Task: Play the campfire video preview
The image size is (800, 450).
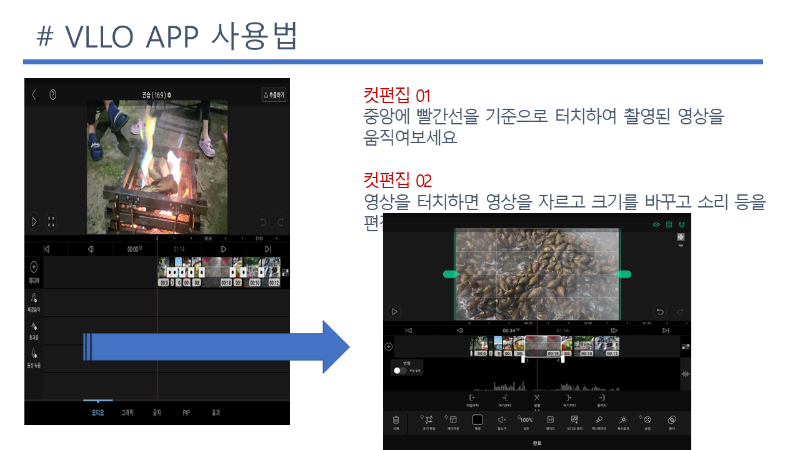Action: pyautogui.click(x=34, y=221)
